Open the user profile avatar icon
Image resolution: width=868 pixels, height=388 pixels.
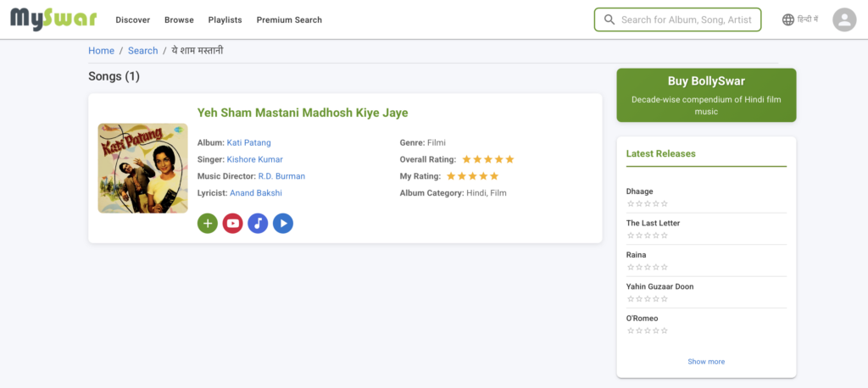[x=844, y=19]
